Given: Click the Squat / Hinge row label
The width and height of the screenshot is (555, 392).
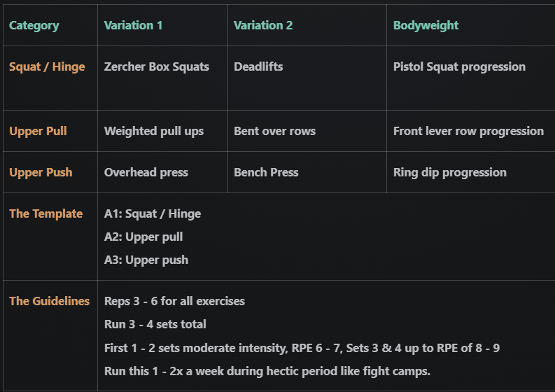Looking at the screenshot, I should 47,67.
